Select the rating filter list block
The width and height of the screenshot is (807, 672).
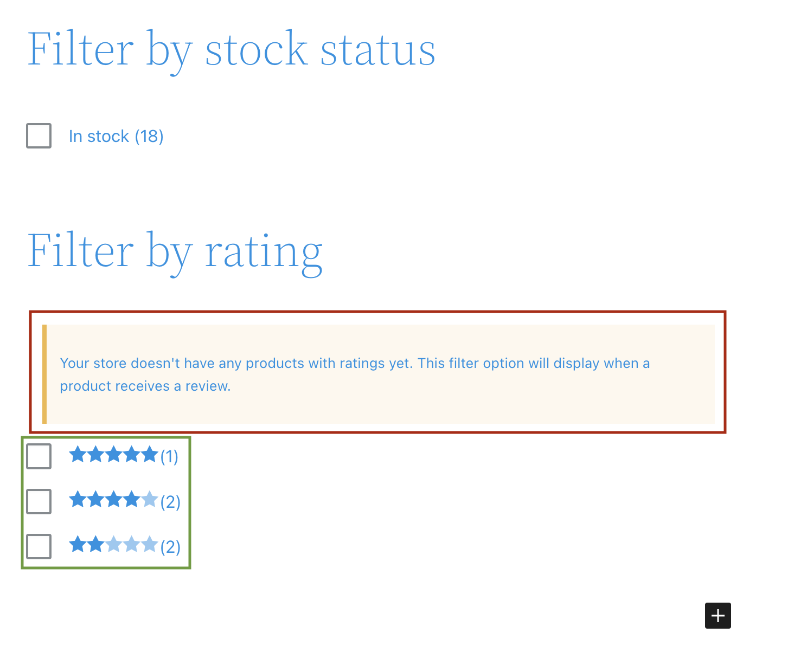[x=106, y=501]
